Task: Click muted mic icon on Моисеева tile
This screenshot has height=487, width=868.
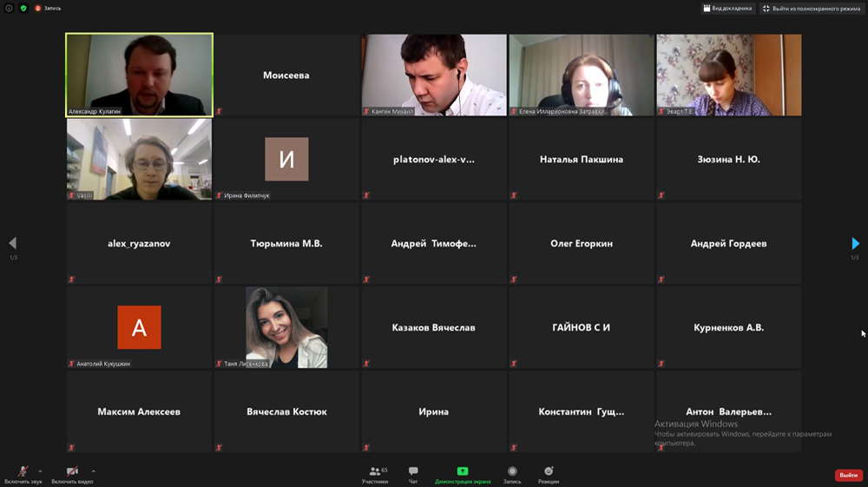Action: [220, 111]
